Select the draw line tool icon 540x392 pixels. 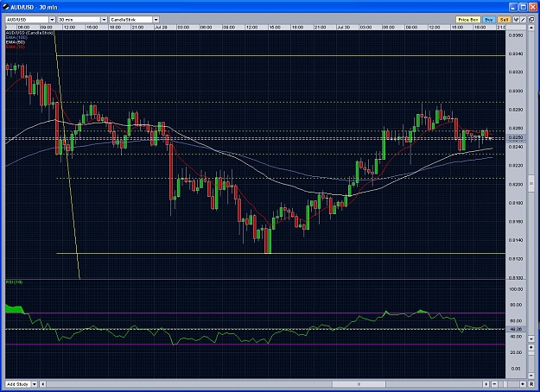523,20
